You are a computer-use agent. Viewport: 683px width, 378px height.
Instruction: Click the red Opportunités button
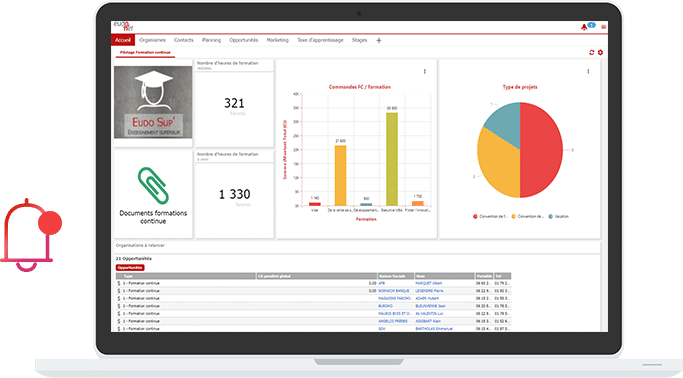(130, 268)
